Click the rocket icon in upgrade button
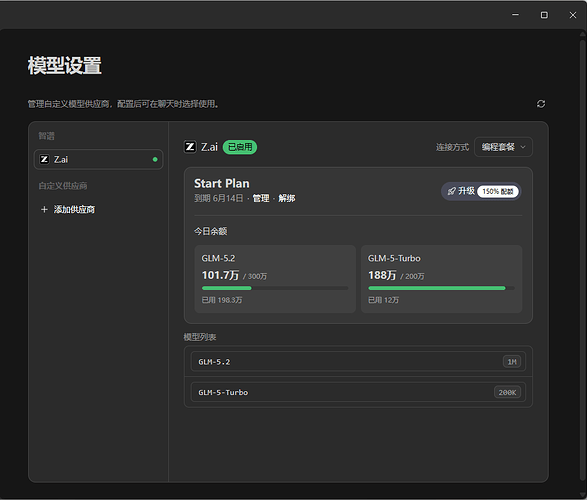The height and width of the screenshot is (500, 587). pos(451,191)
